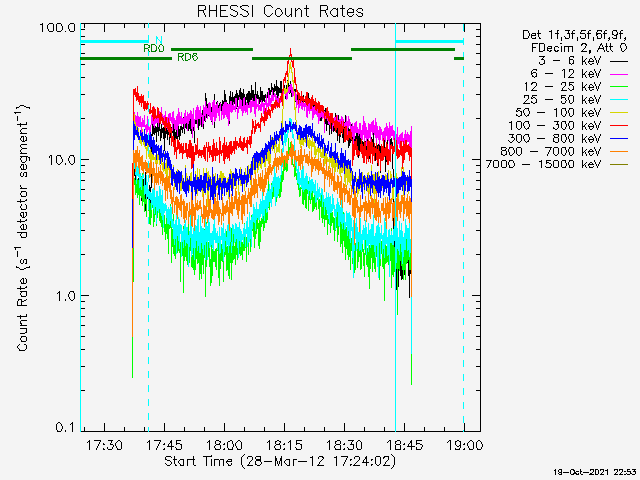
Task: Click black line swatch for 3-6 keV
Action: [619, 61]
